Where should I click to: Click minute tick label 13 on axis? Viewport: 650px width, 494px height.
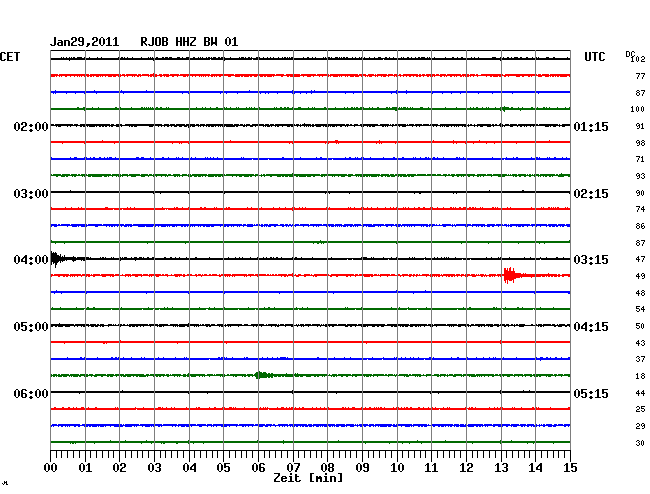click(501, 468)
